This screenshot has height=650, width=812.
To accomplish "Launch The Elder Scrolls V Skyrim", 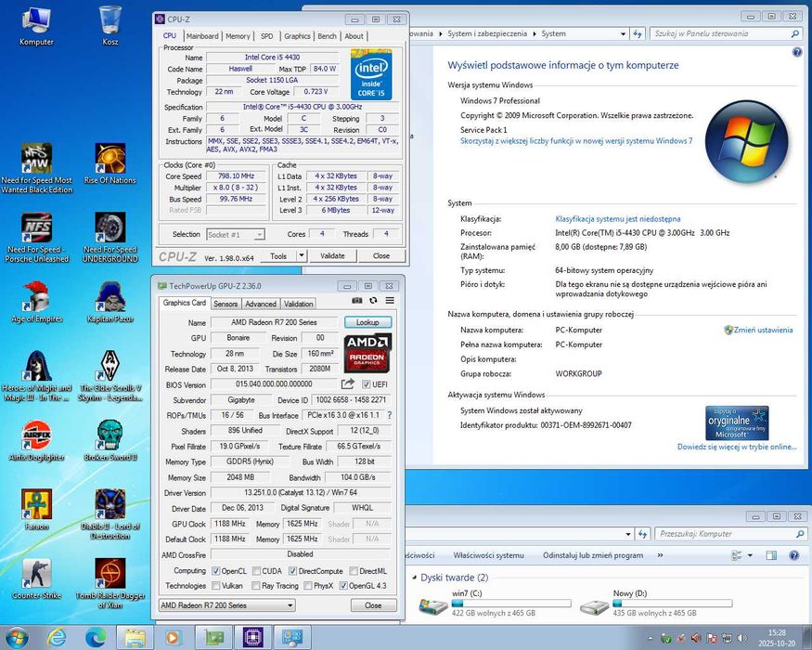I will (x=110, y=376).
